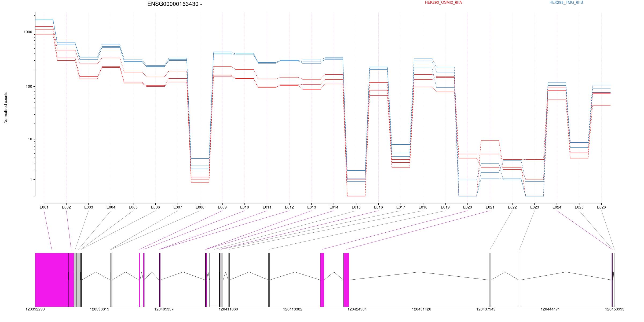The height and width of the screenshot is (322, 644).
Task: Click exon label E023
Action: [535, 207]
